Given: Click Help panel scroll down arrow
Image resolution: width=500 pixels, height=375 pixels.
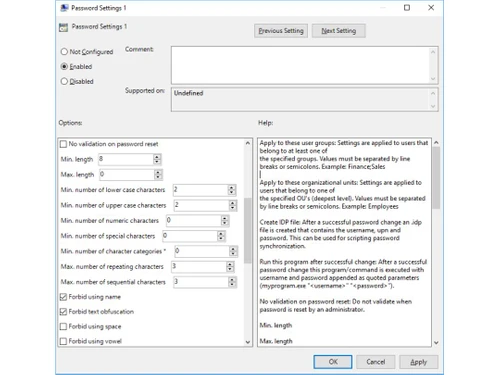Looking at the screenshot, I should click(436, 343).
